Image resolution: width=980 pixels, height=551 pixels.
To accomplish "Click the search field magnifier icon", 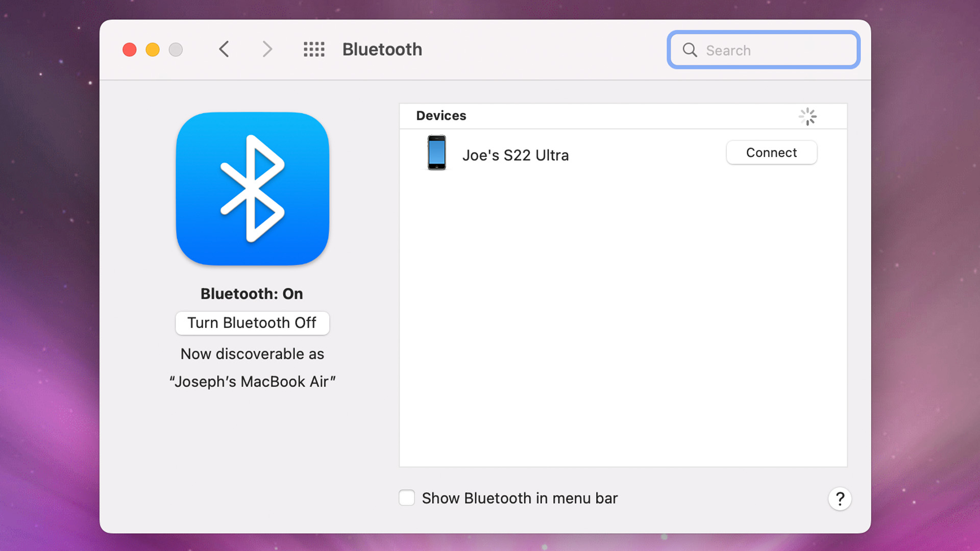I will [689, 50].
